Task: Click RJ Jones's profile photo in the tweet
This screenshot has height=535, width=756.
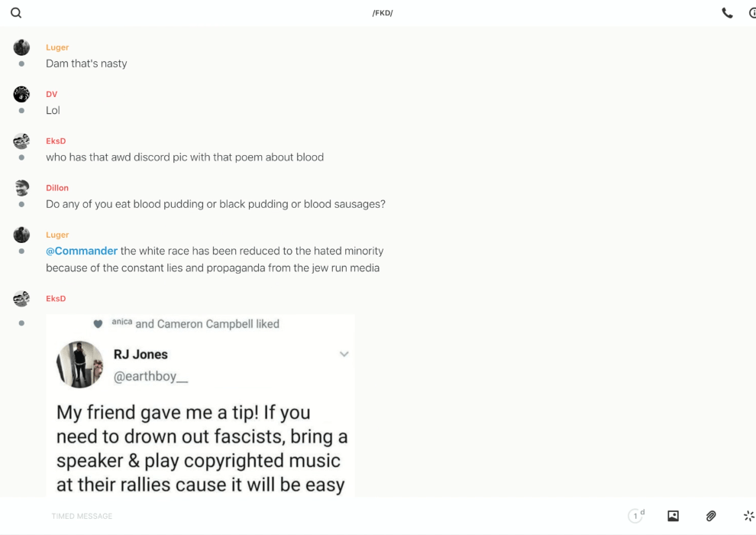Action: tap(79, 365)
